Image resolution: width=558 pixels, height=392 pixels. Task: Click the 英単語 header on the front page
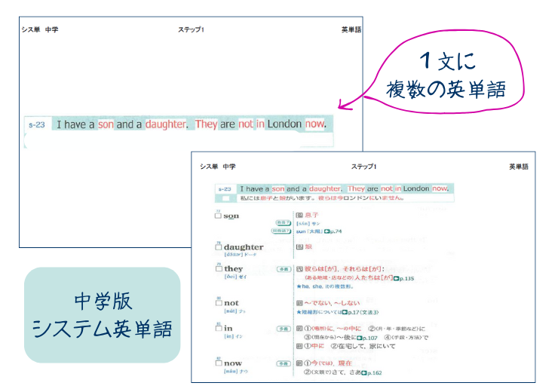pos(351,29)
